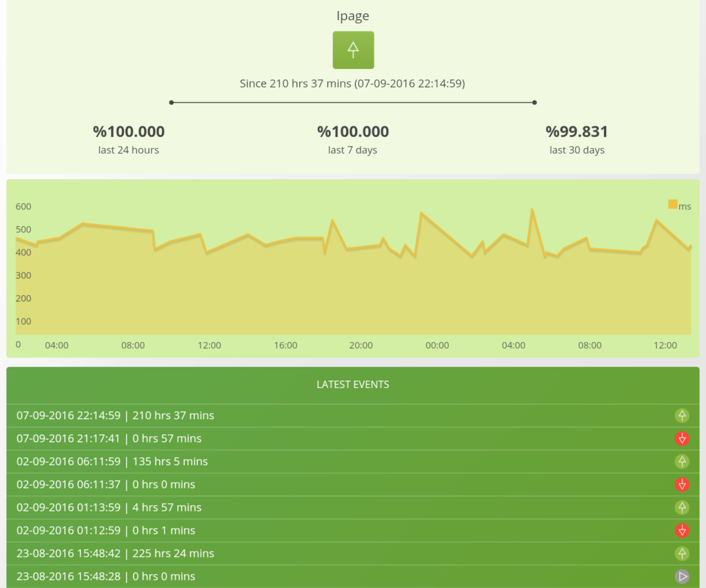Click the yellow ms legend swatch
This screenshot has height=588, width=706.
[673, 205]
